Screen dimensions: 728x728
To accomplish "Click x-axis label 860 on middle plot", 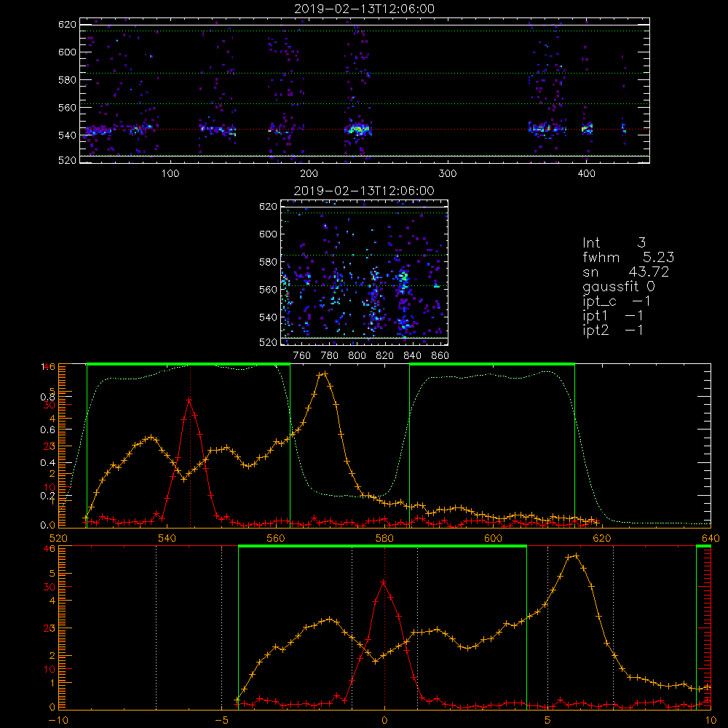I will 440,356.
